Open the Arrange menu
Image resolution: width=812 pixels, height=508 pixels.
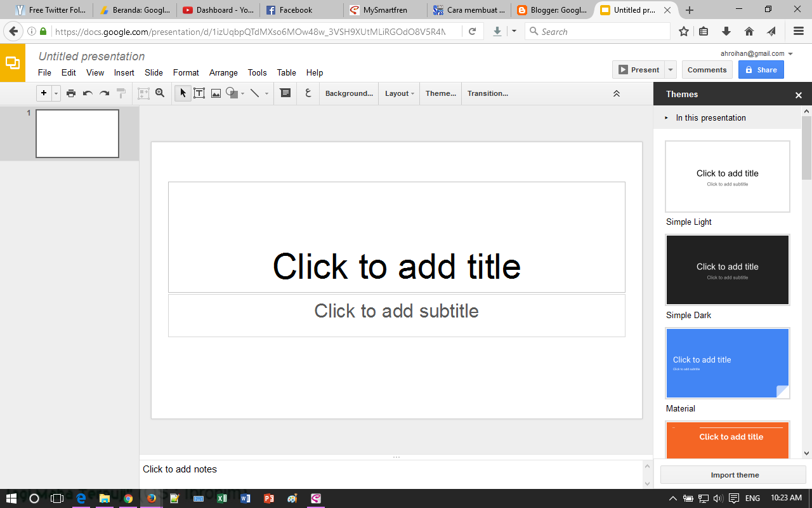pos(223,72)
